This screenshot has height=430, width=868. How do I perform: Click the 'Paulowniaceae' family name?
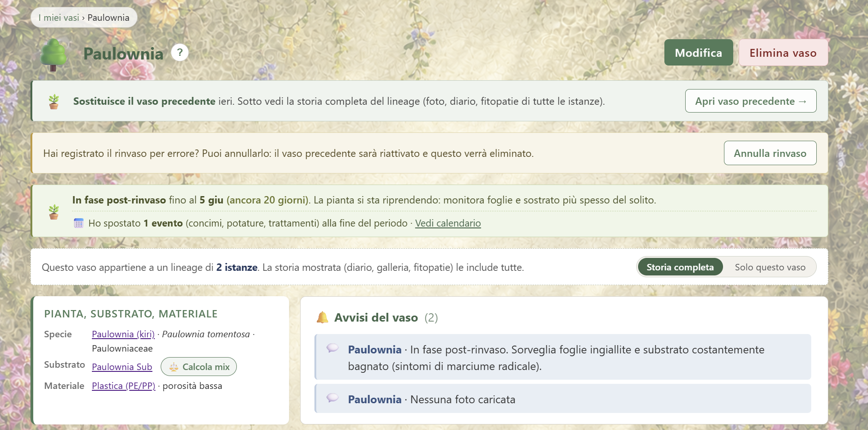pyautogui.click(x=122, y=348)
